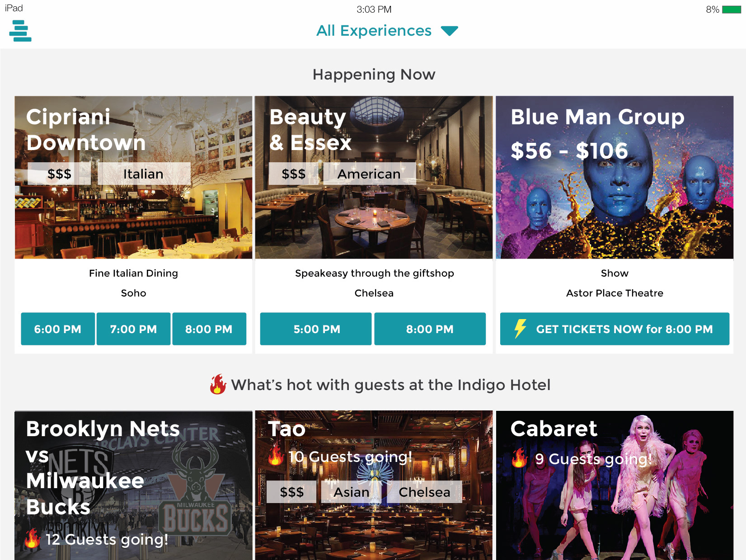Select the 7:00 PM Cipriani time slot
Image resolution: width=746 pixels, height=560 pixels.
pos(133,329)
